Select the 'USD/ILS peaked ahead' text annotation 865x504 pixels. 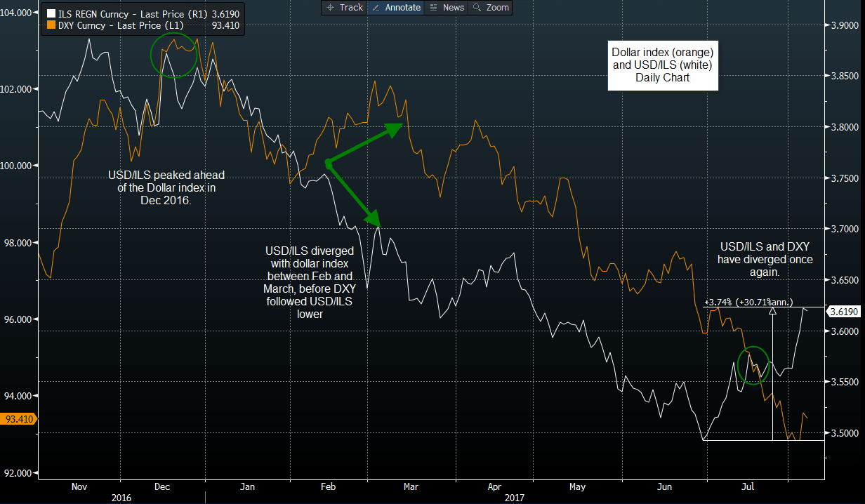tap(166, 187)
